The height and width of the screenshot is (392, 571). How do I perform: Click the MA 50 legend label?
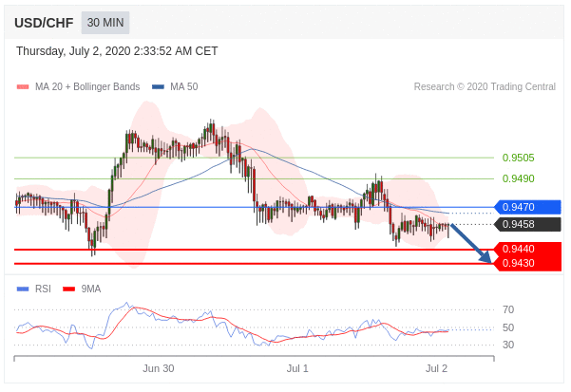coord(184,86)
